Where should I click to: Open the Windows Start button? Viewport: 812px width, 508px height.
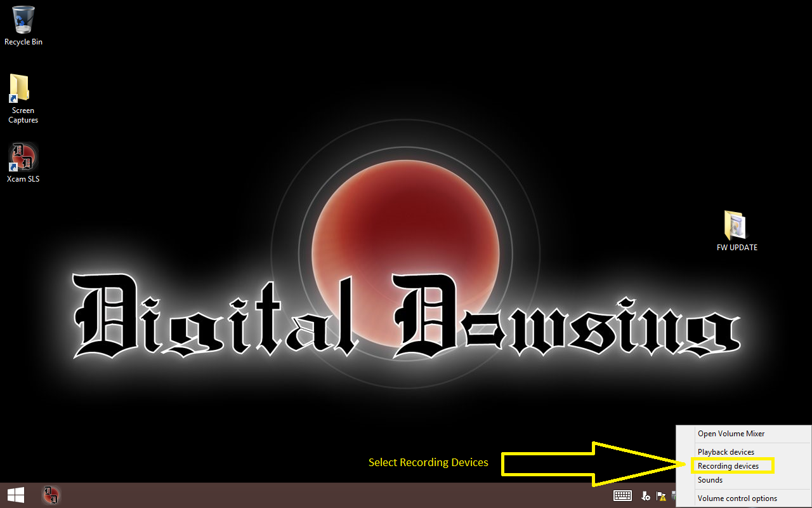click(16, 495)
